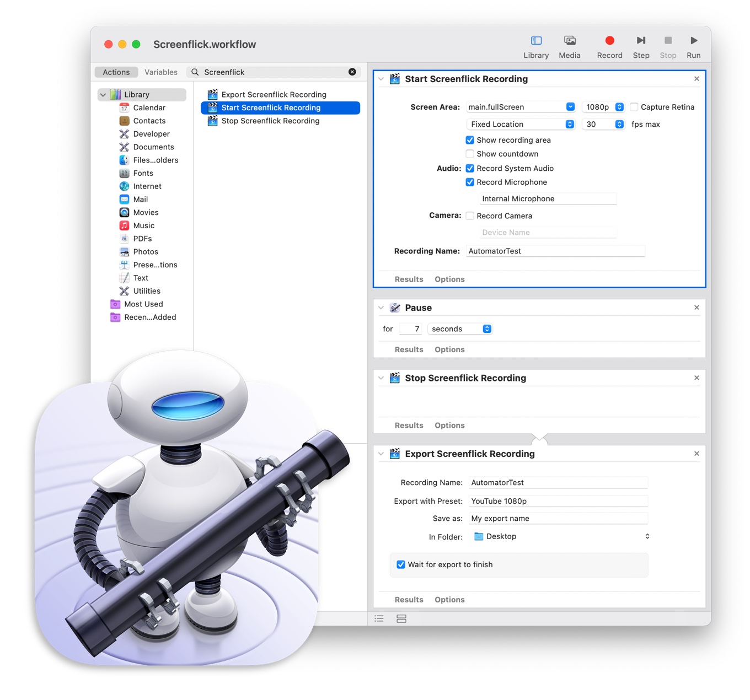
Task: Open the Pause seconds unit dropdown
Action: [460, 329]
